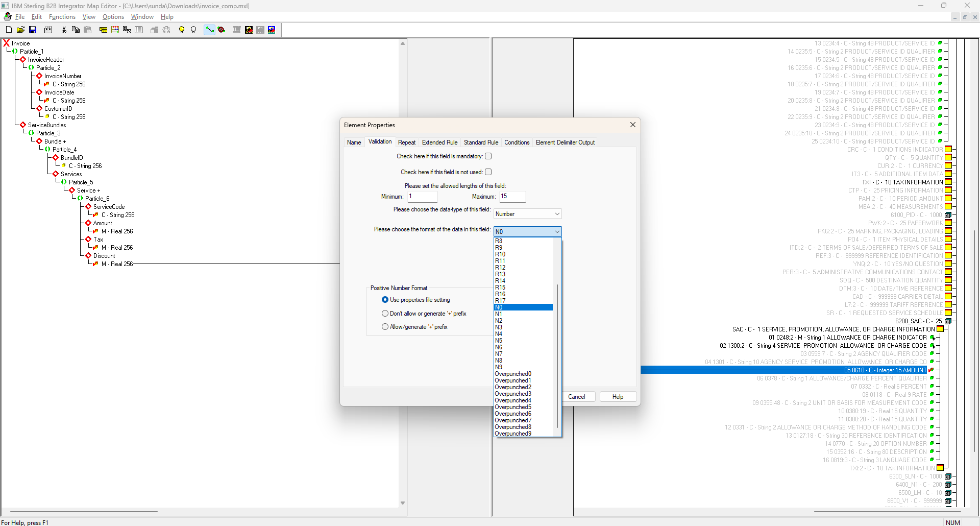This screenshot has height=526, width=980.
Task: Switch to the Extended Rule tab
Action: (439, 142)
